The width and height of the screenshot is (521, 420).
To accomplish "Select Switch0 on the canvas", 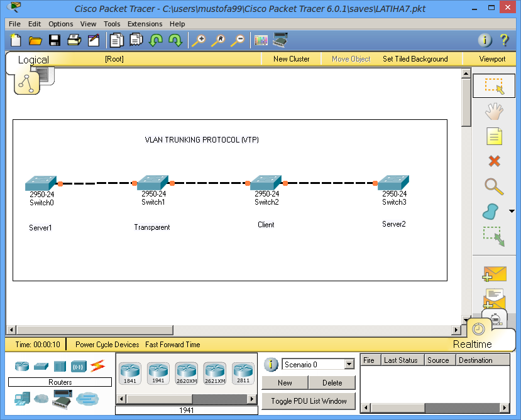I will pyautogui.click(x=41, y=183).
